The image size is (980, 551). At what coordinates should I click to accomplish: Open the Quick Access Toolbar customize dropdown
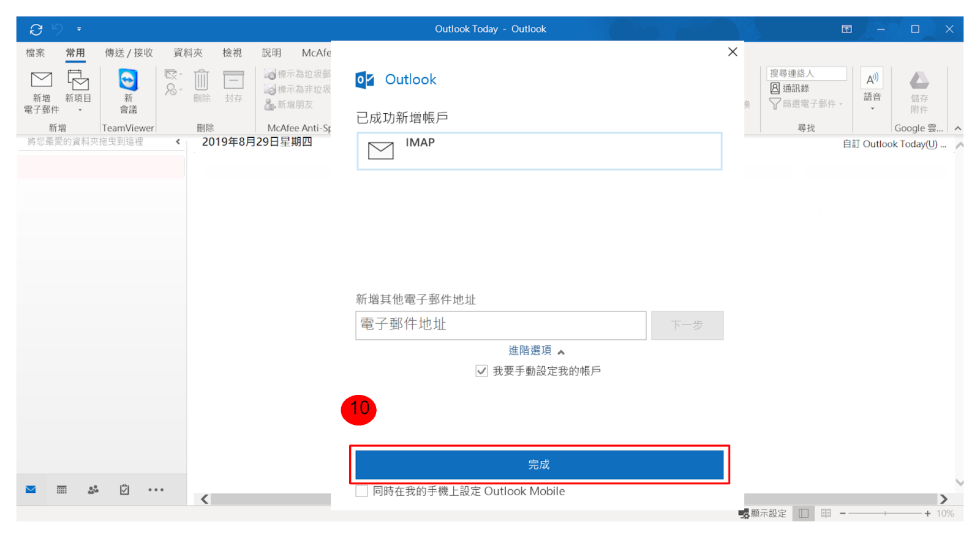point(79,29)
